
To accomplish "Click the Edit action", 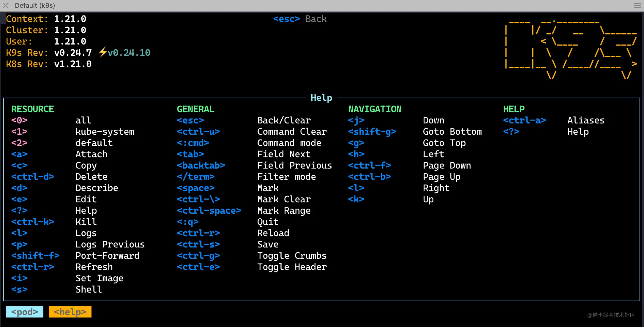I will pyautogui.click(x=86, y=199).
